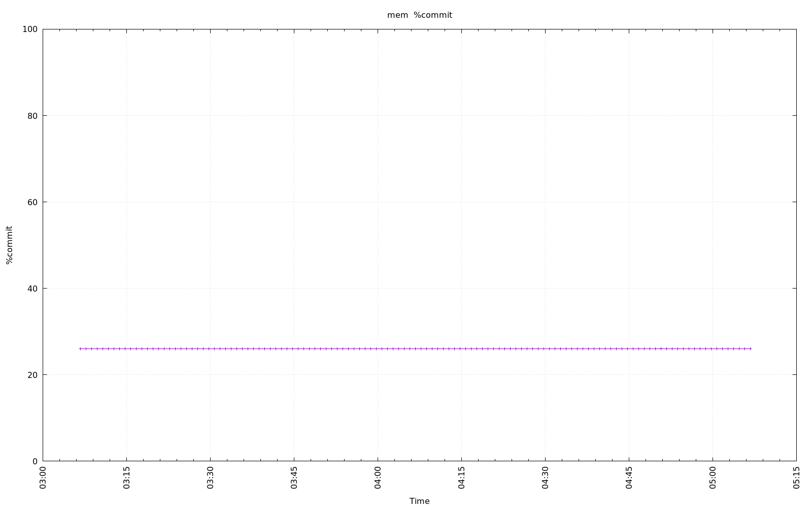Click the 03:00 time label
Image resolution: width=812 pixels, height=508 pixels.
[43, 478]
